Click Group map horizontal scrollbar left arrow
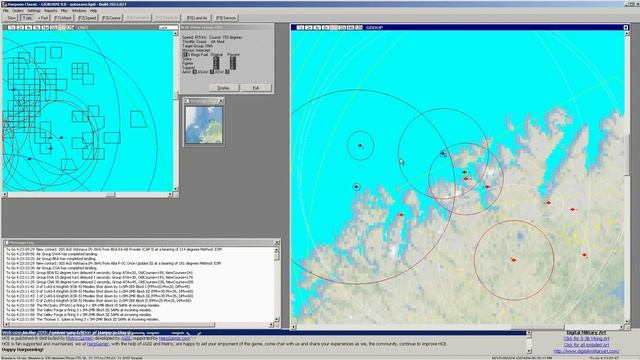The width and height of the screenshot is (640, 360). tap(293, 327)
